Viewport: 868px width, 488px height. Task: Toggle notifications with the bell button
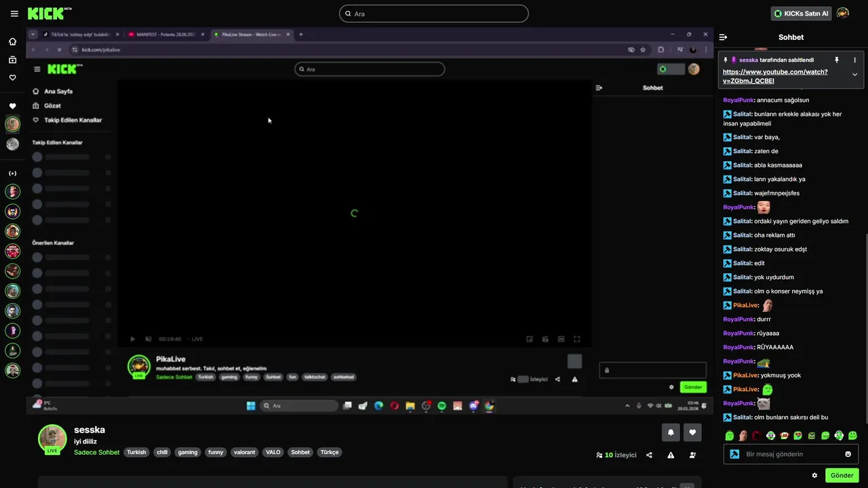pos(671,432)
